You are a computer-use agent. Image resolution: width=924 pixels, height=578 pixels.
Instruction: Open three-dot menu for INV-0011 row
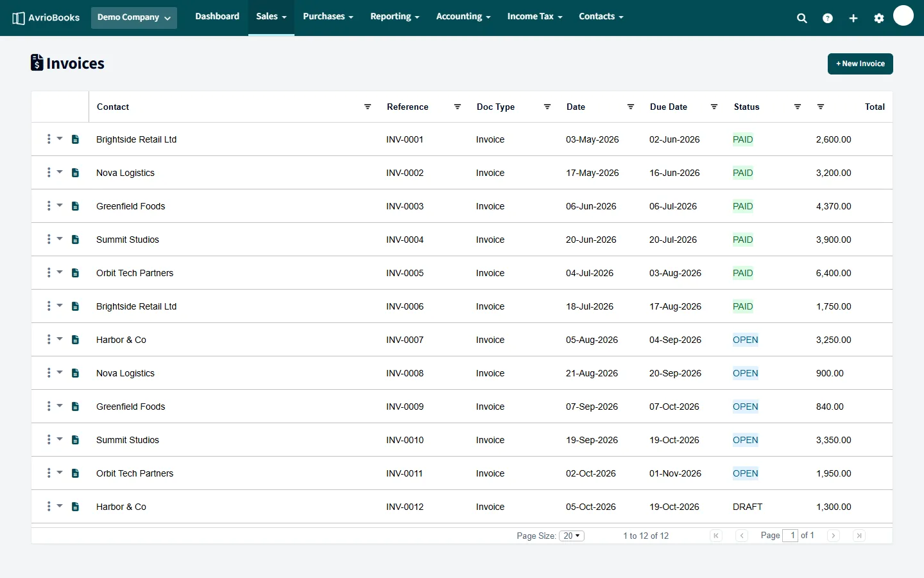[49, 473]
